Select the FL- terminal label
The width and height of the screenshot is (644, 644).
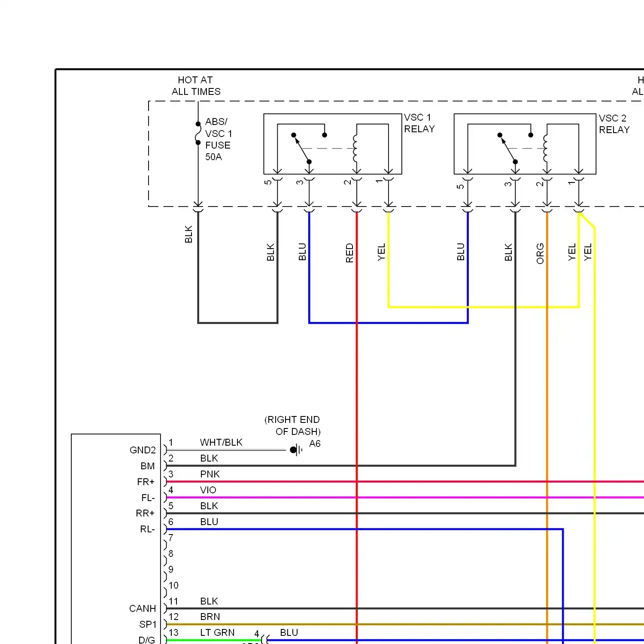[148, 498]
